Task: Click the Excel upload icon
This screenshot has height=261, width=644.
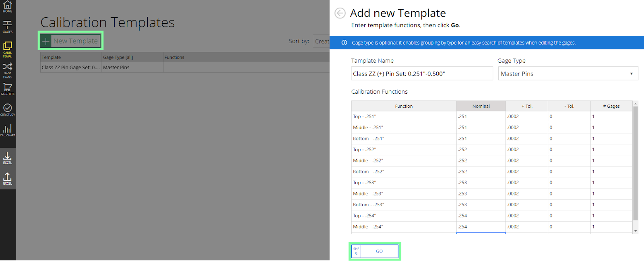Action: point(8,179)
